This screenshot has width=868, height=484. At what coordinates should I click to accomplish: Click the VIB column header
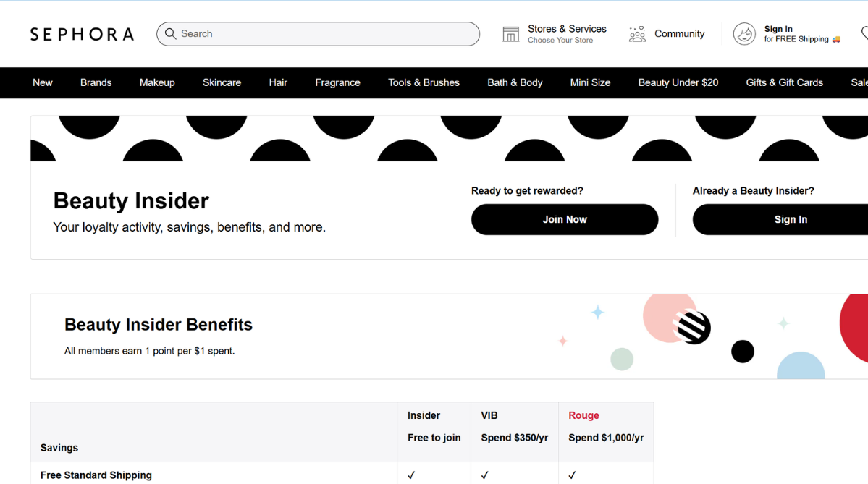point(489,415)
